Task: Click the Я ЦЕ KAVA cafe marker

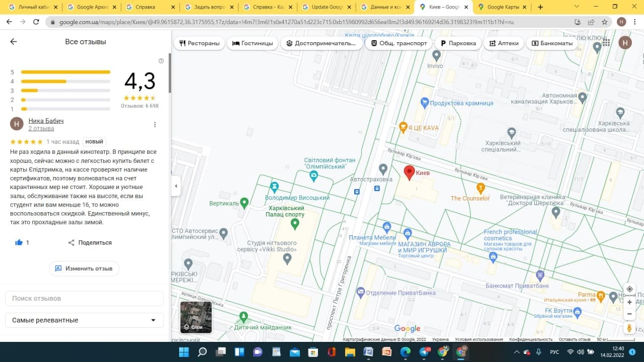Action: coord(403,127)
